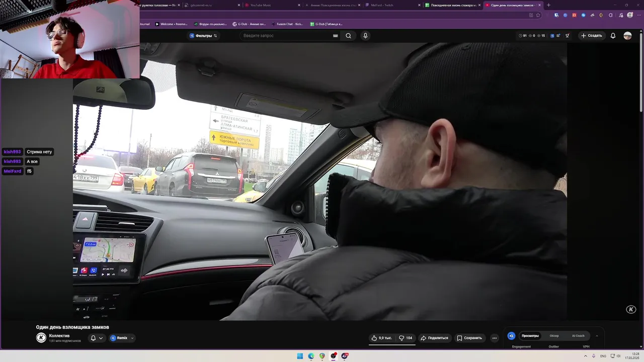This screenshot has width=644, height=362.
Task: Open the vidIQ logo icon in header
Action: pos(552,36)
